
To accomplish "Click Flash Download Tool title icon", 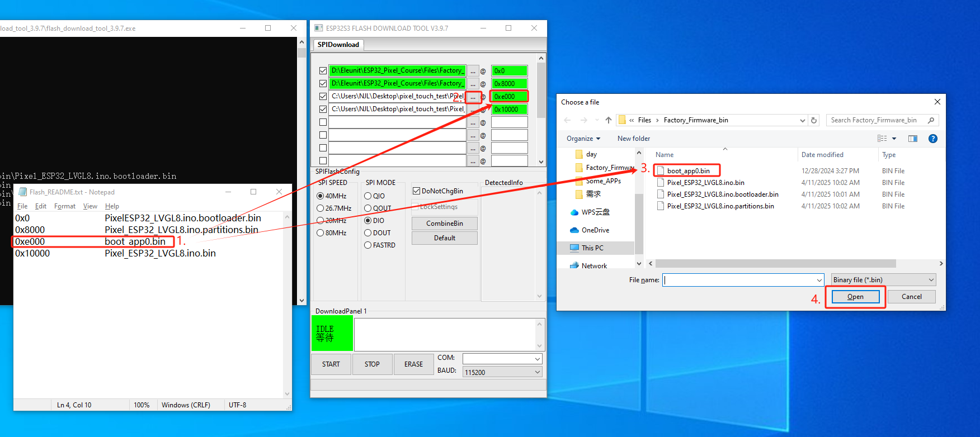I will [319, 28].
